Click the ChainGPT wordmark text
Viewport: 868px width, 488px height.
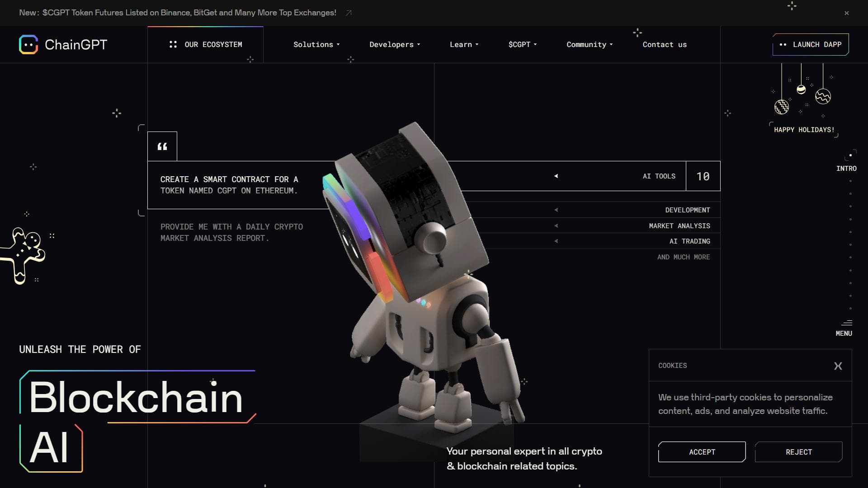pos(76,45)
